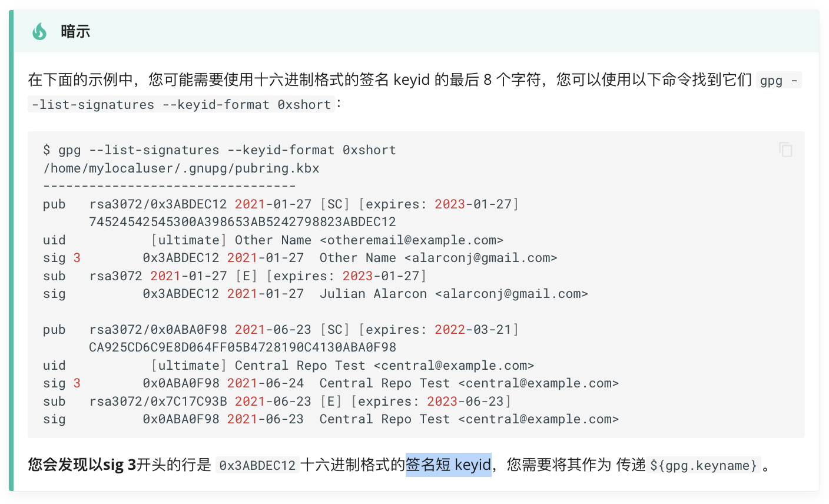Screen dimensions: 829x504
Task: Click the expires: 2023-06-23 text
Action: coord(431,402)
